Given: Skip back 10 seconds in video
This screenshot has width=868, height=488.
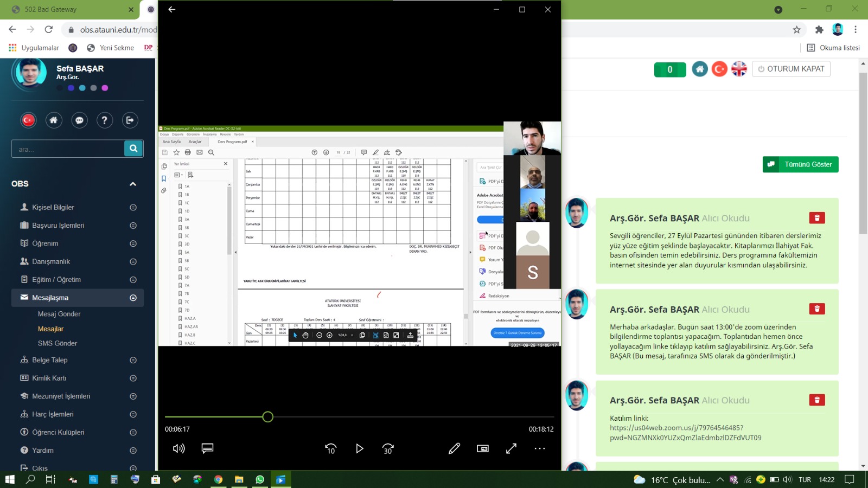Looking at the screenshot, I should [x=330, y=448].
